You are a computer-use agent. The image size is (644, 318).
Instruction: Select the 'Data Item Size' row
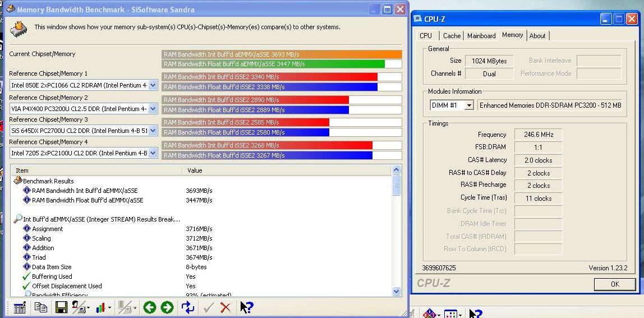coord(202,266)
